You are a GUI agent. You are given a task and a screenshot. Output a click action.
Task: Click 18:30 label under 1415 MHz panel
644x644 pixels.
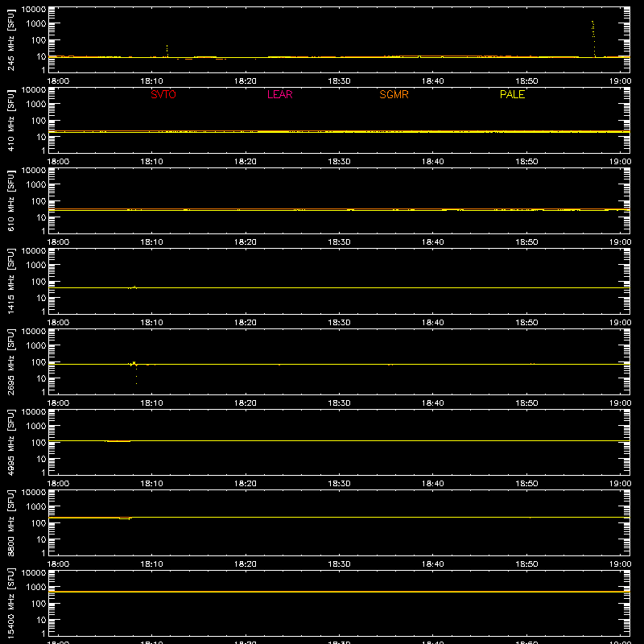click(x=339, y=323)
